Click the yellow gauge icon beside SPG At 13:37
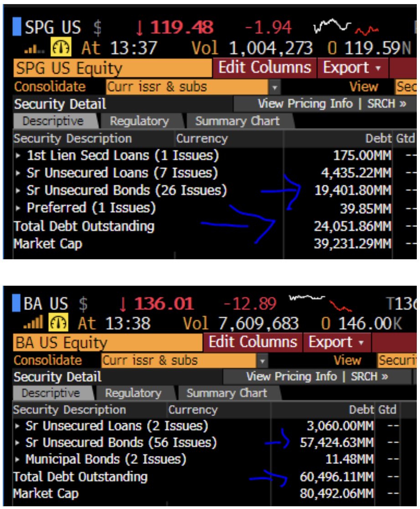The width and height of the screenshot is (420, 509). pos(61,47)
